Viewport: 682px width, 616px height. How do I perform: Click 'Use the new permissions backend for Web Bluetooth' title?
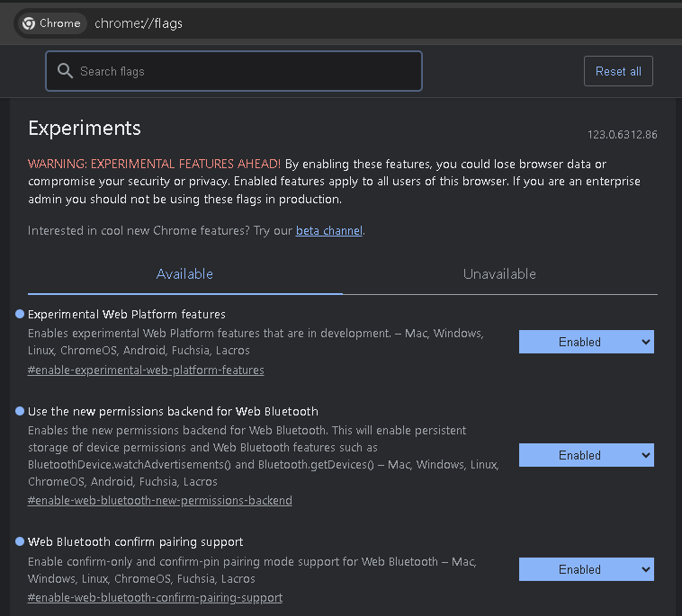tap(173, 411)
